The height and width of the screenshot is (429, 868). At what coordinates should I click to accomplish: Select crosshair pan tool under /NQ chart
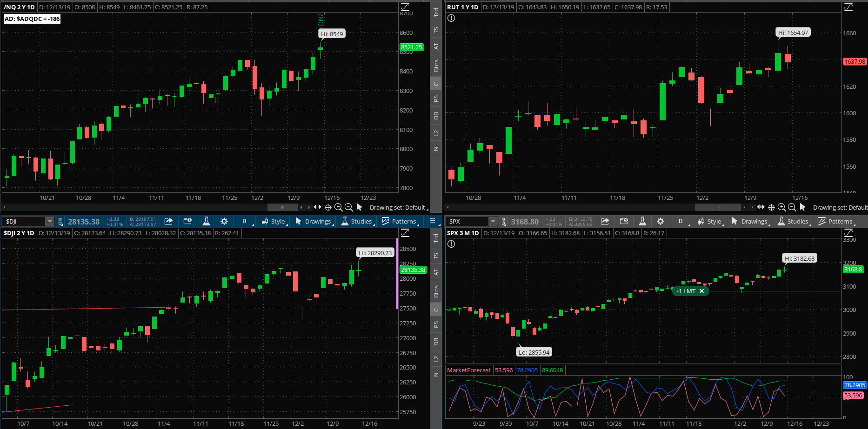click(x=328, y=207)
